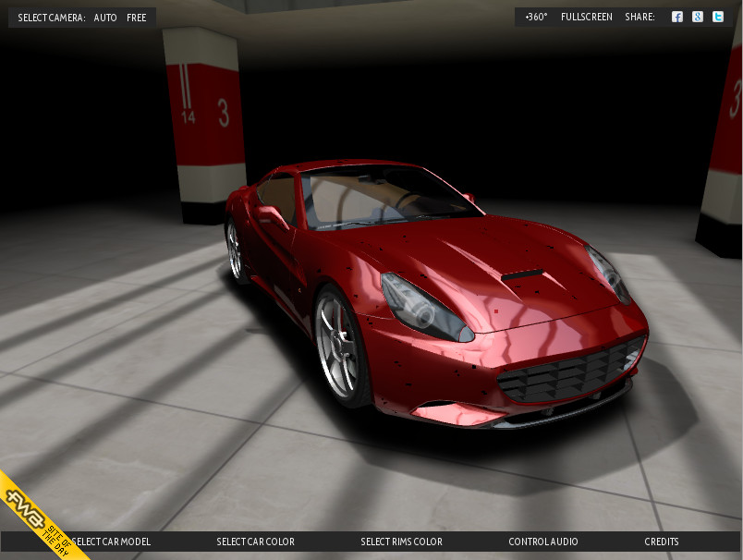743x560 pixels.
Task: Open the Credits section
Action: click(662, 542)
